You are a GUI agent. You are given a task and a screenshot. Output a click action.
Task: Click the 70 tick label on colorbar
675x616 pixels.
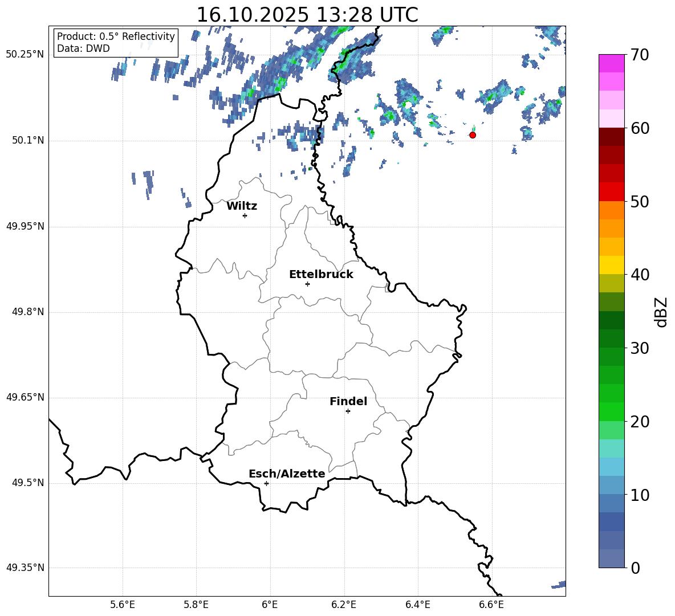point(640,55)
